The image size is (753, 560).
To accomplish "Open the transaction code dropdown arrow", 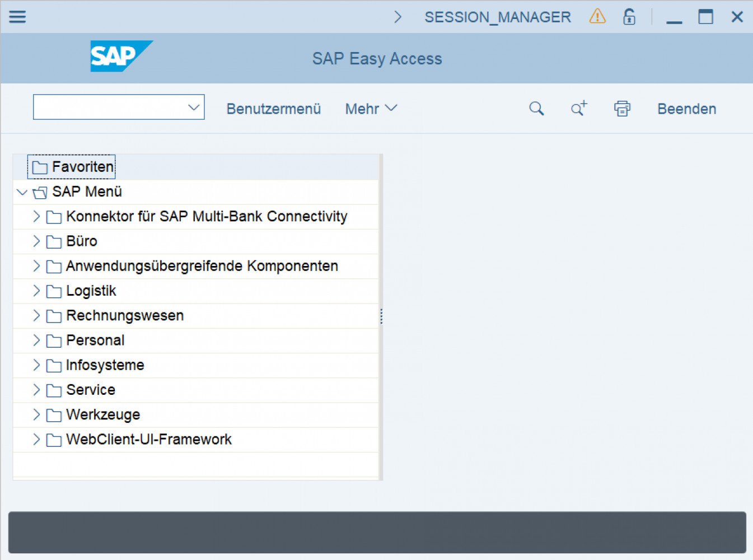I will pos(194,107).
